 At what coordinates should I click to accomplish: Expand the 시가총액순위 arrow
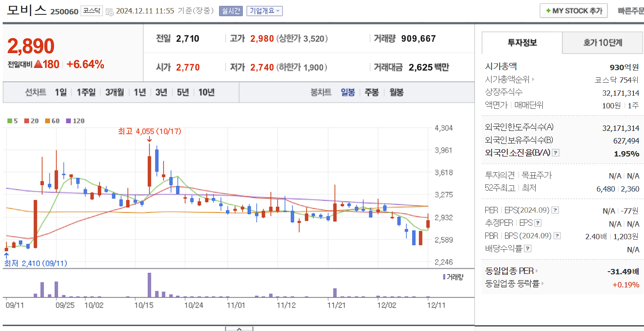533,80
